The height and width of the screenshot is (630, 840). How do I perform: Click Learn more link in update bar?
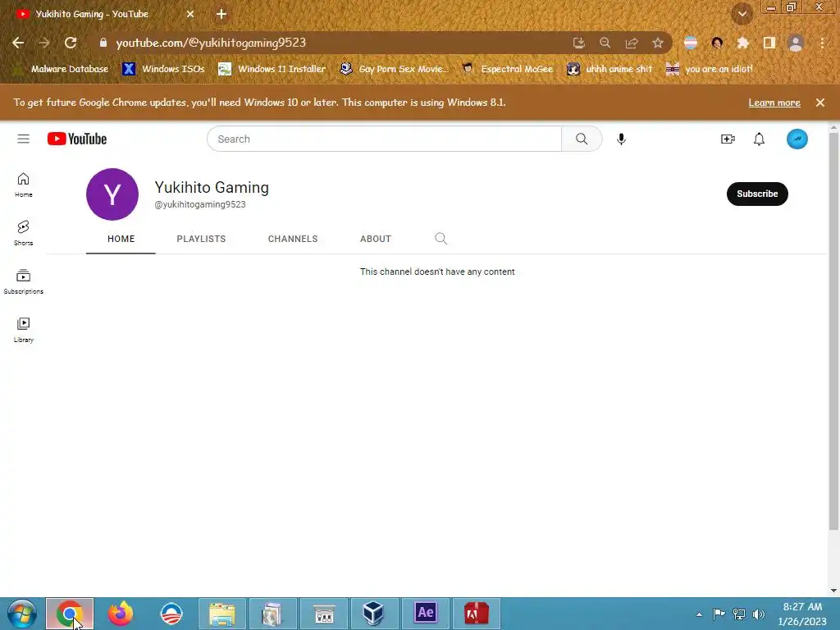pyautogui.click(x=774, y=103)
